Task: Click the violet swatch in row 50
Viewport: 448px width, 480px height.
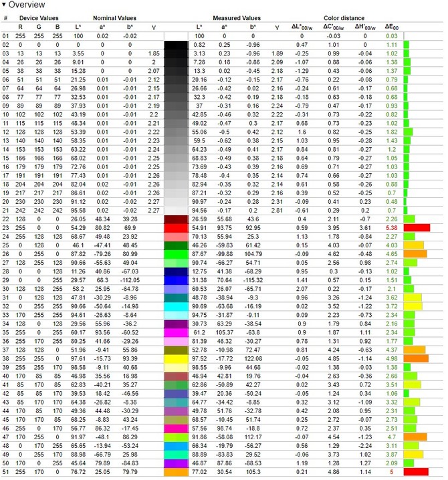Action: coord(176,463)
